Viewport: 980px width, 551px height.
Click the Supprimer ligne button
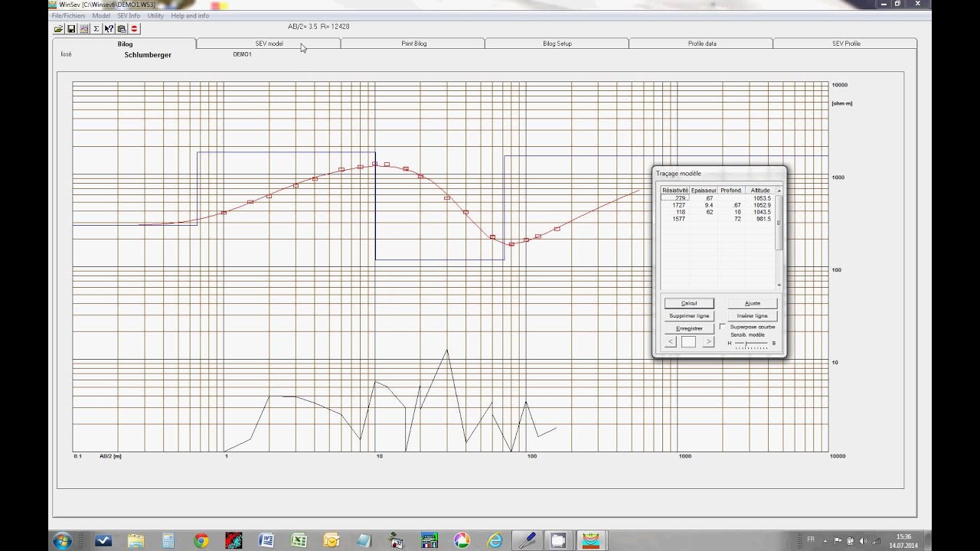point(689,315)
